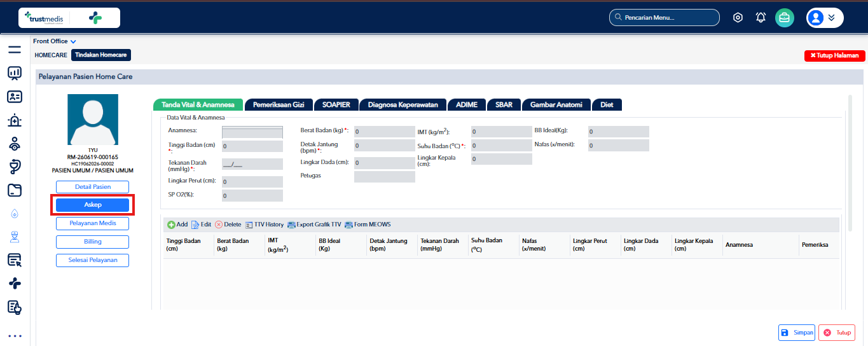The image size is (868, 346).
Task: Click the HOMECARE breadcrumb
Action: 51,55
